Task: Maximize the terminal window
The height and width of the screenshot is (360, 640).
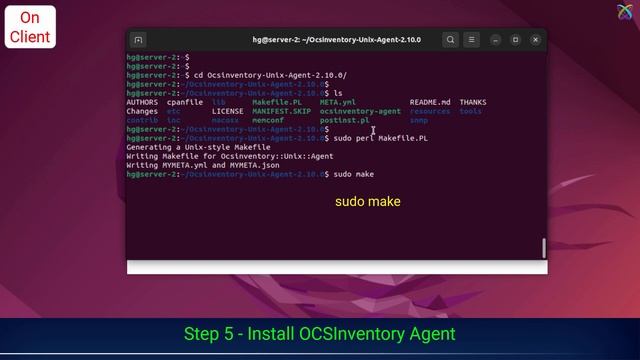Action: pyautogui.click(x=516, y=40)
